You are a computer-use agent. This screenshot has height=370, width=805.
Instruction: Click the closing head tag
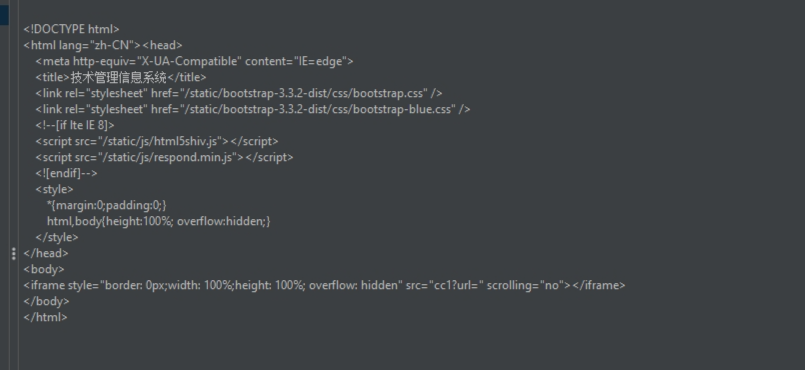tap(46, 253)
